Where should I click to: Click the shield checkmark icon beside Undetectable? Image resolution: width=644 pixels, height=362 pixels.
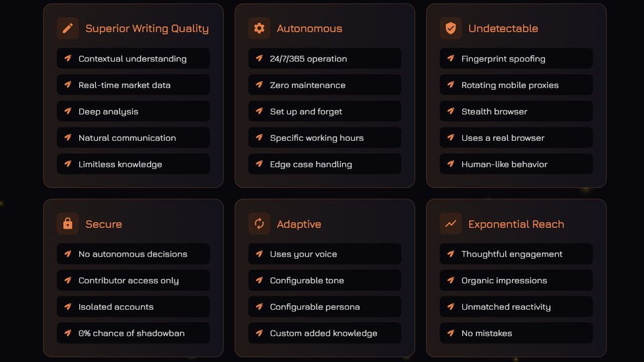(451, 28)
